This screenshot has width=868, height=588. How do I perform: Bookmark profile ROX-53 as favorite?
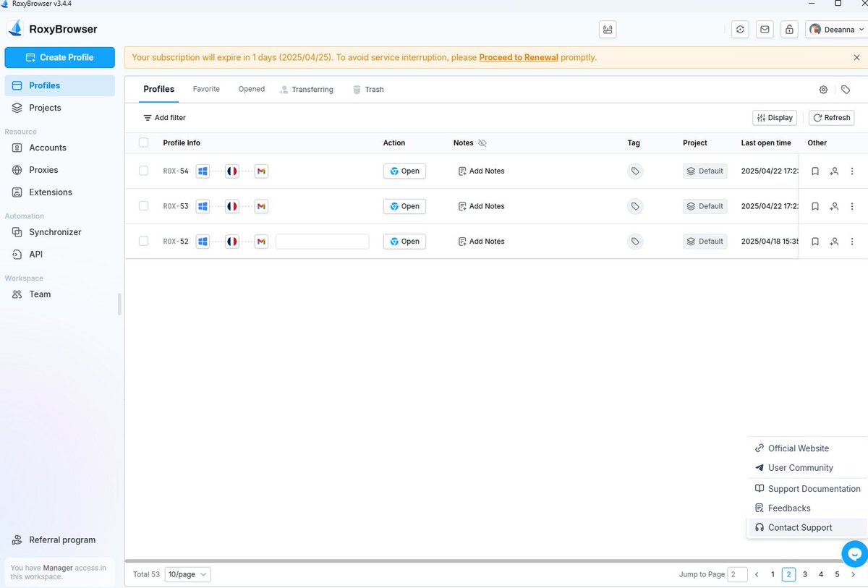click(x=815, y=206)
